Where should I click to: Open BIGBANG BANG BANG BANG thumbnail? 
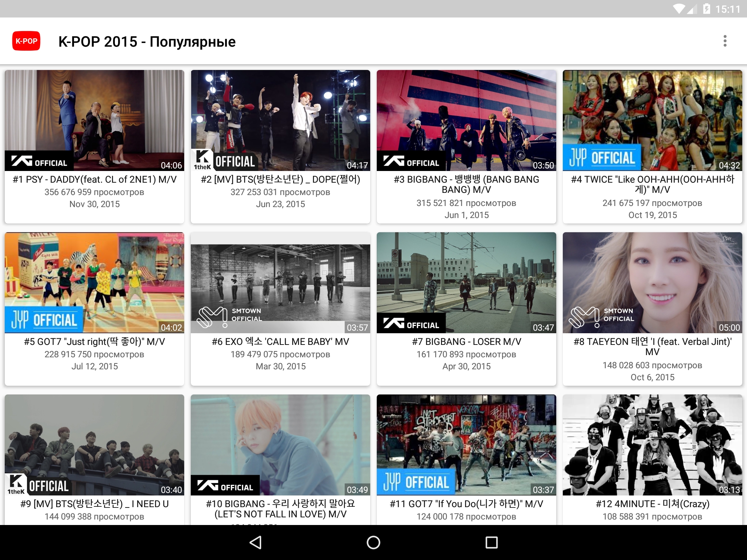click(x=467, y=120)
